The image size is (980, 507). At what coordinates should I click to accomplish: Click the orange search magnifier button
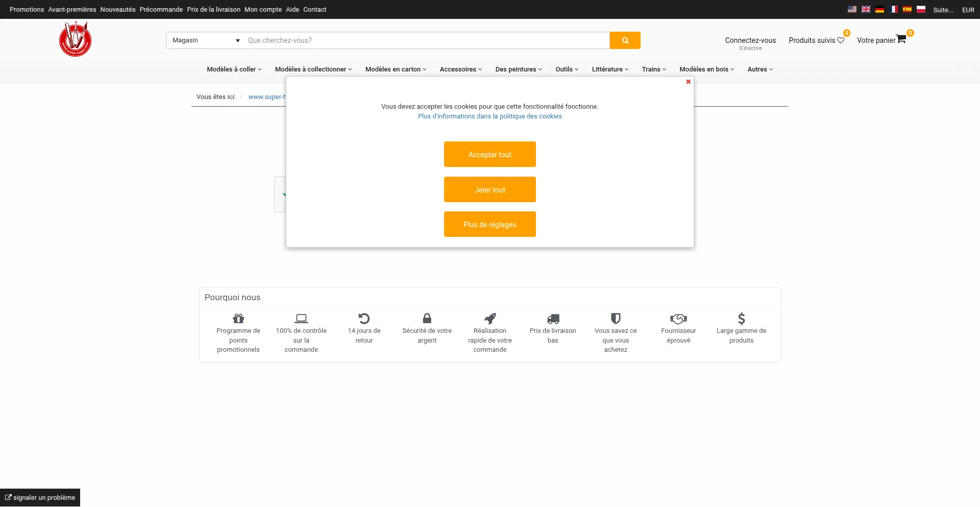pyautogui.click(x=625, y=40)
